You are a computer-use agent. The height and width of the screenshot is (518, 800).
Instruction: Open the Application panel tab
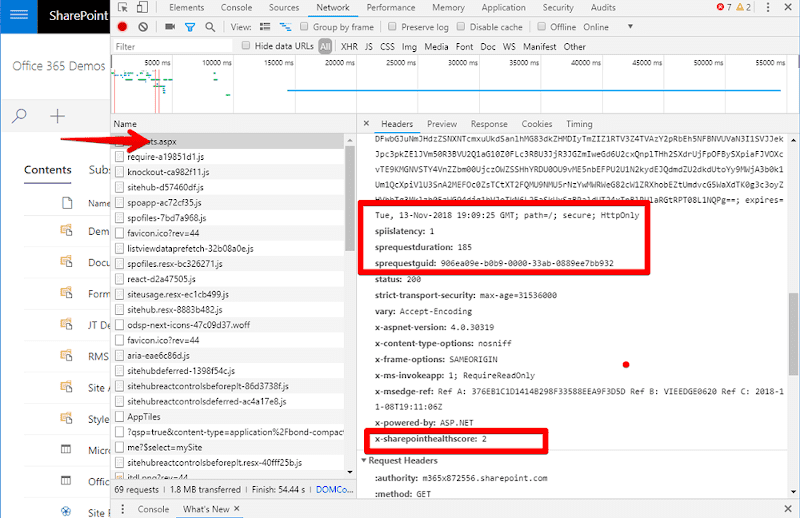click(x=503, y=7)
